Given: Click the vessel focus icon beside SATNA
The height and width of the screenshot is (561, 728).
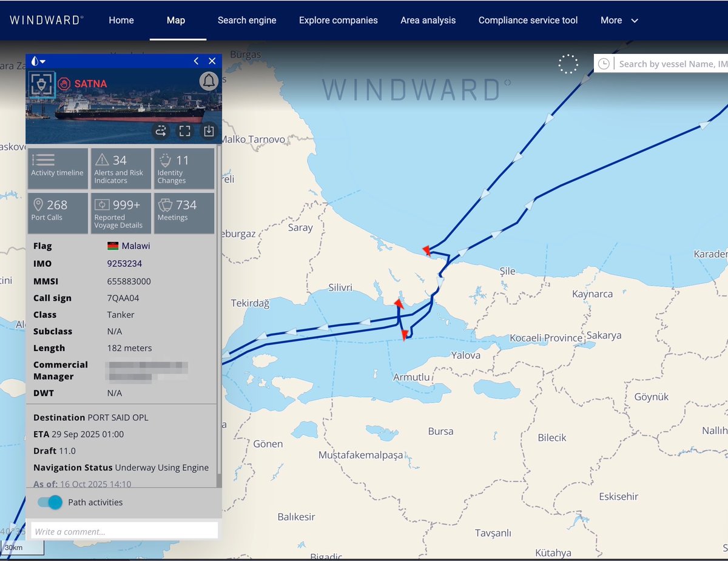Looking at the screenshot, I should (x=42, y=85).
